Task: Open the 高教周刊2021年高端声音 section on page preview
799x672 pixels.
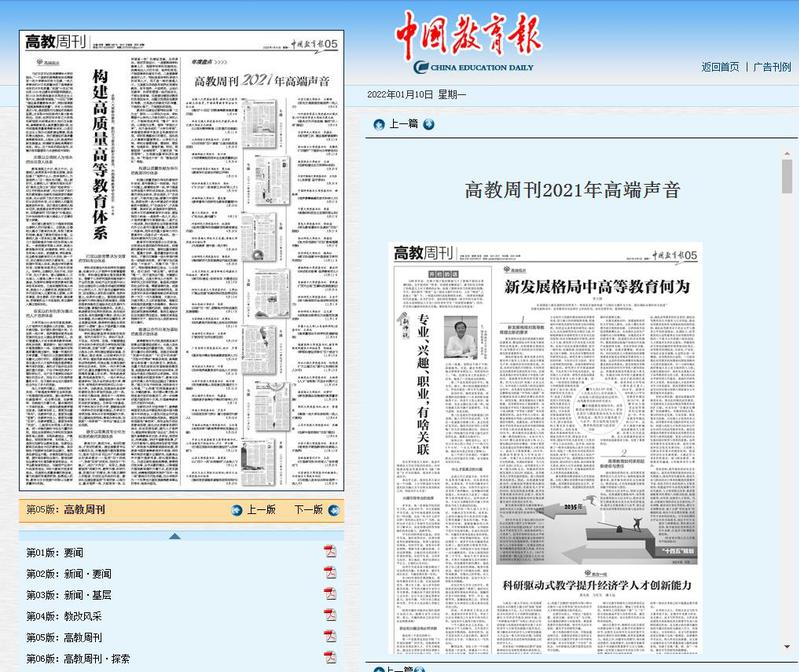Action: [x=262, y=80]
